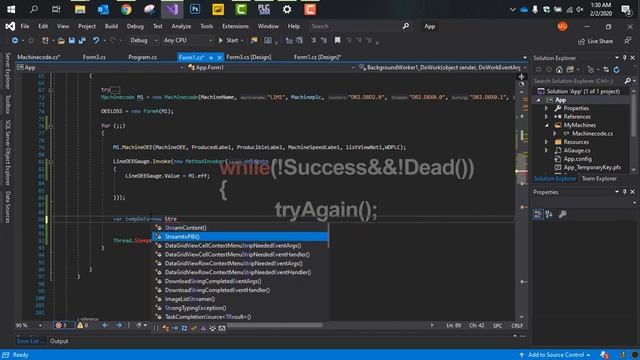
Task: Click the feedback icon beside Live Share
Action: click(627, 41)
